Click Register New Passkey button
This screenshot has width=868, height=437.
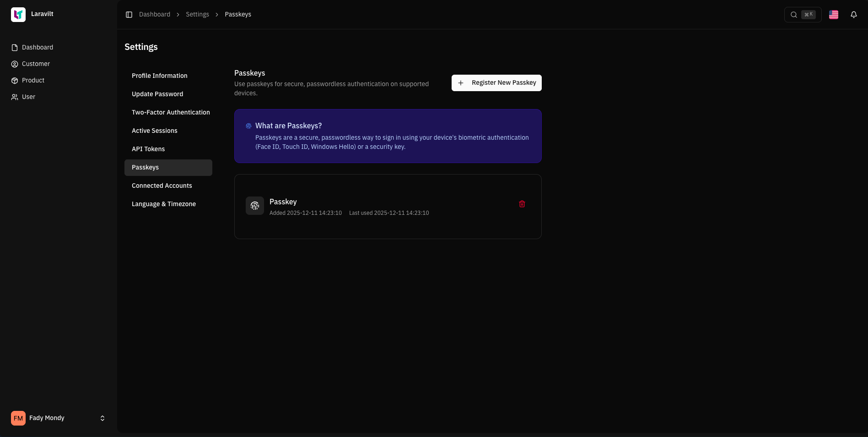[x=496, y=83]
